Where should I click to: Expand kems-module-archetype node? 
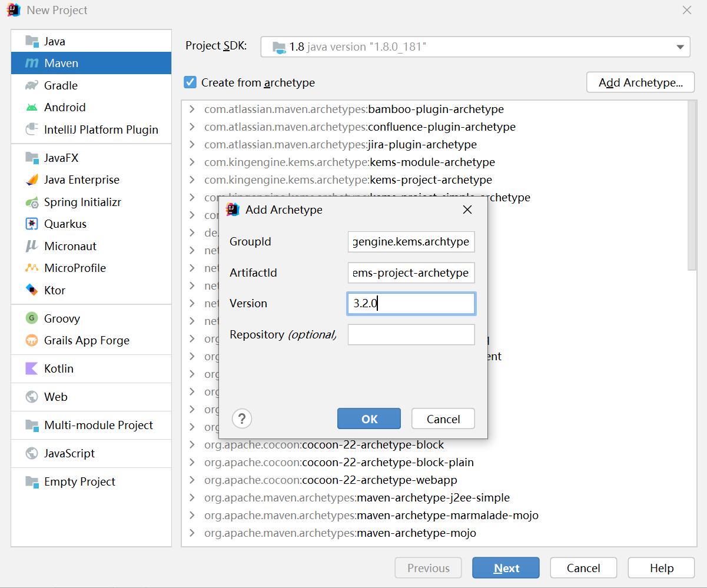192,162
